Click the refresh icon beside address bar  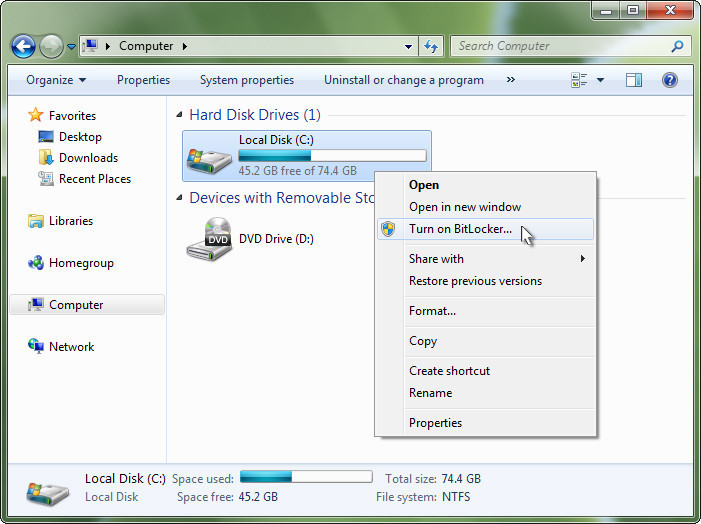pyautogui.click(x=431, y=46)
